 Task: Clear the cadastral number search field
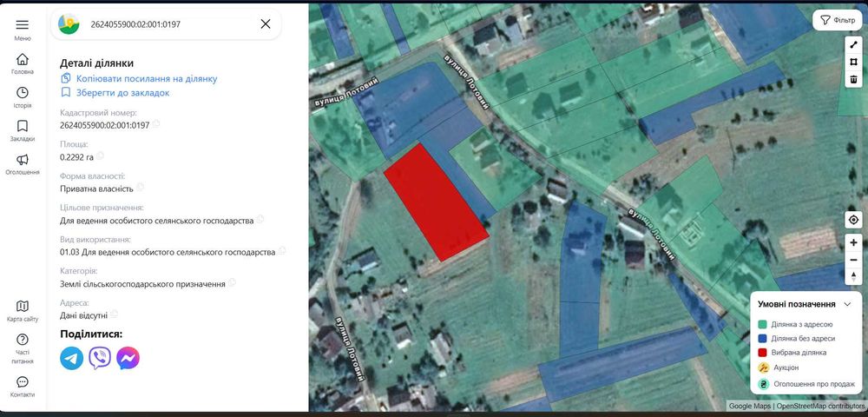[x=266, y=23]
